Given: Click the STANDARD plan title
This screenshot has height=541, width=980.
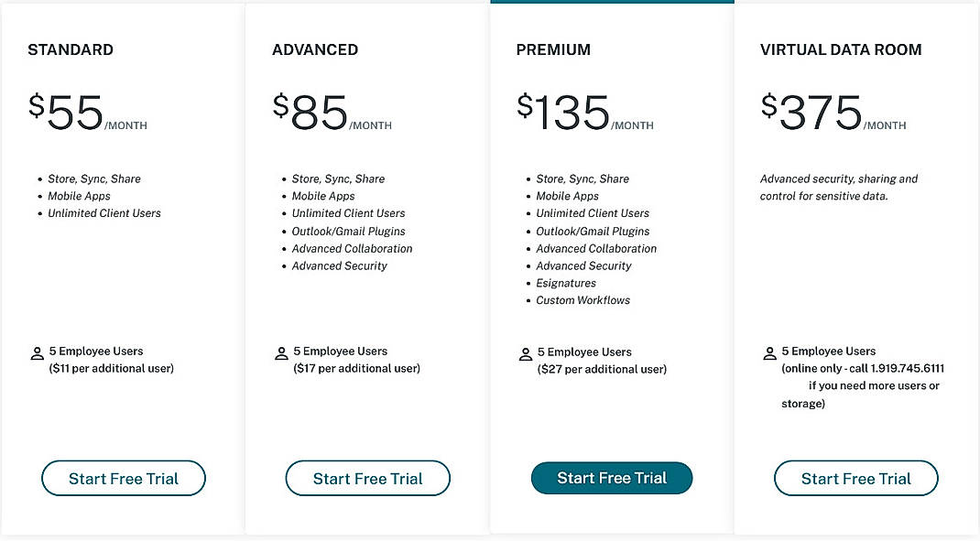Looking at the screenshot, I should (71, 49).
